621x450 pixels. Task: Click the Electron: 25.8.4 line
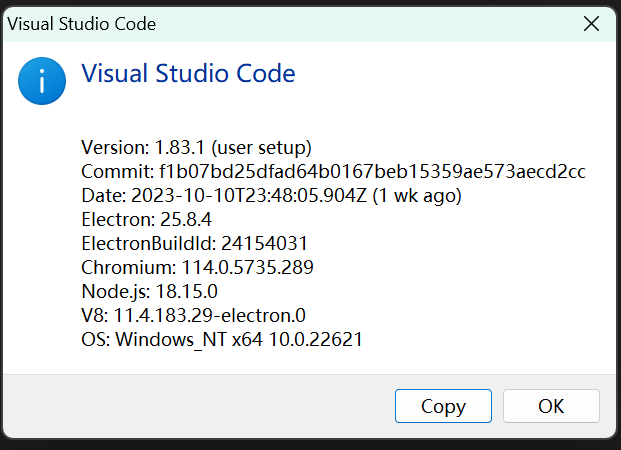click(x=147, y=219)
